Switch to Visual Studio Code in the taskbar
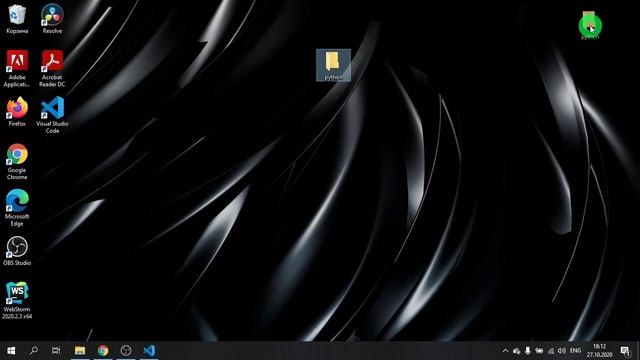 (149, 351)
